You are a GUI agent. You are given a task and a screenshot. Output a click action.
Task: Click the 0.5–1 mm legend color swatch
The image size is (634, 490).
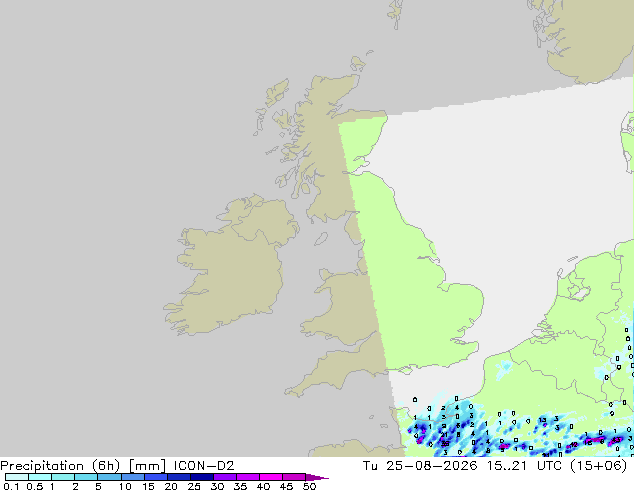click(x=40, y=477)
